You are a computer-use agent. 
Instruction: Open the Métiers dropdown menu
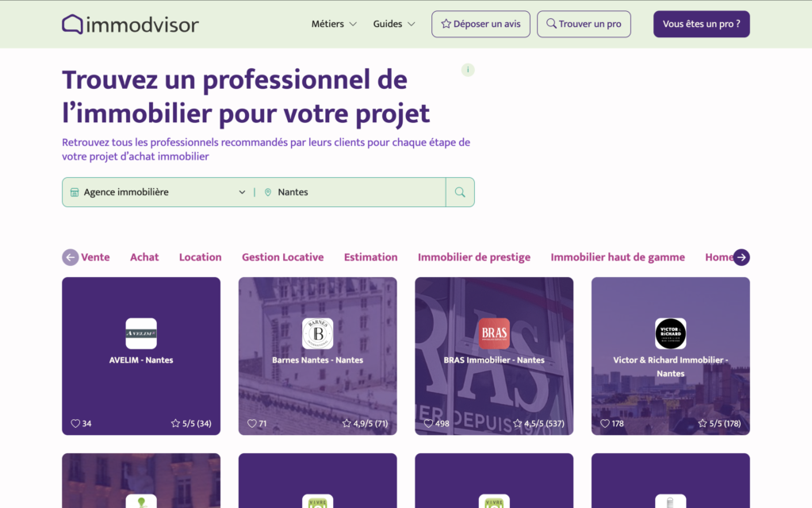[x=334, y=24]
